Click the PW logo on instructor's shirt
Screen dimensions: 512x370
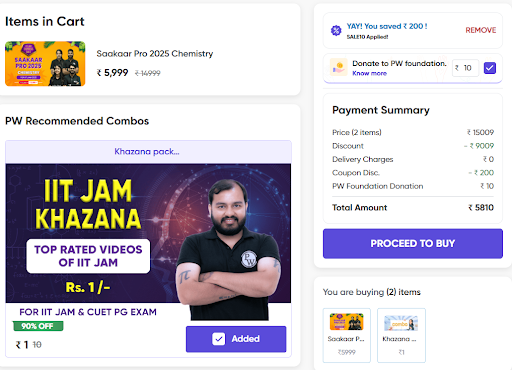click(x=249, y=259)
